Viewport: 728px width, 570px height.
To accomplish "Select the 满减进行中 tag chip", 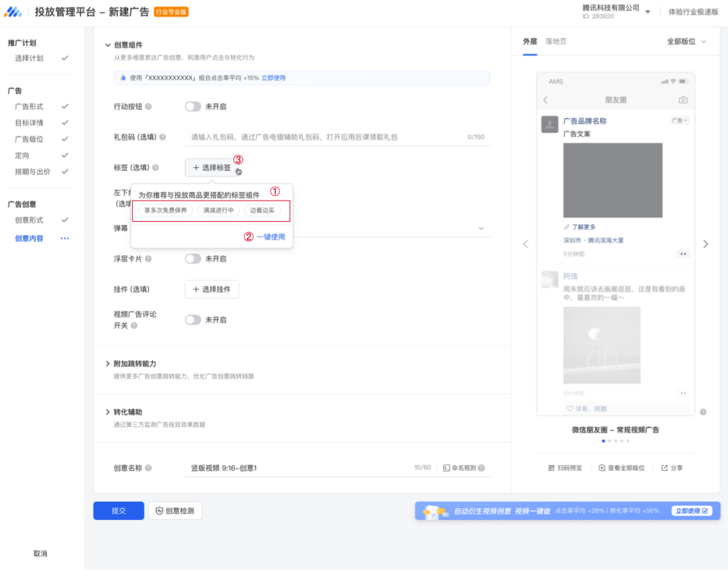I will [218, 210].
